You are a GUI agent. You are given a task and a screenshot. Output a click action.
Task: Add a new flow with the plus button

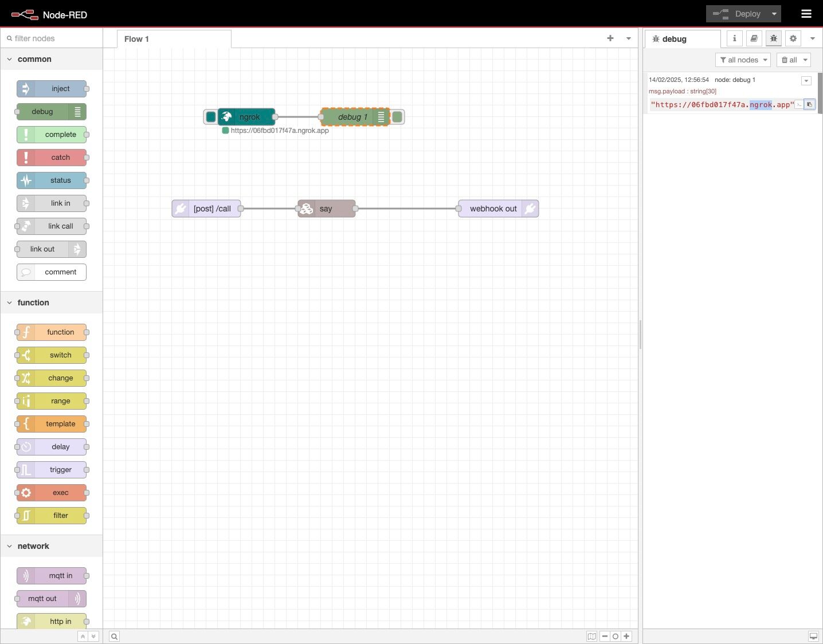pyautogui.click(x=610, y=38)
